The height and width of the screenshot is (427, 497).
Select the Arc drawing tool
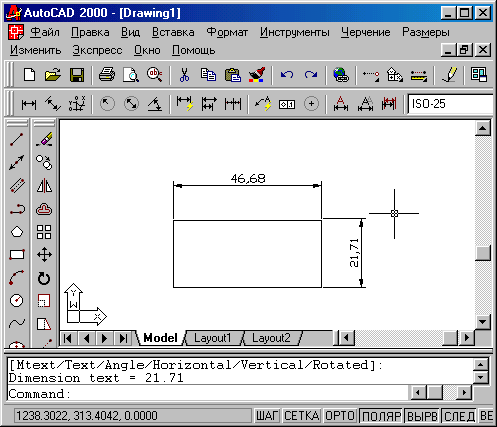tap(17, 278)
